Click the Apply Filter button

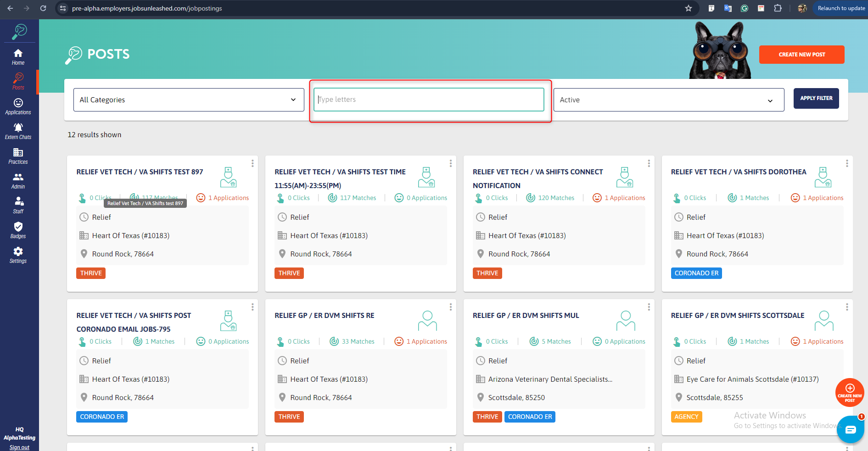[816, 98]
